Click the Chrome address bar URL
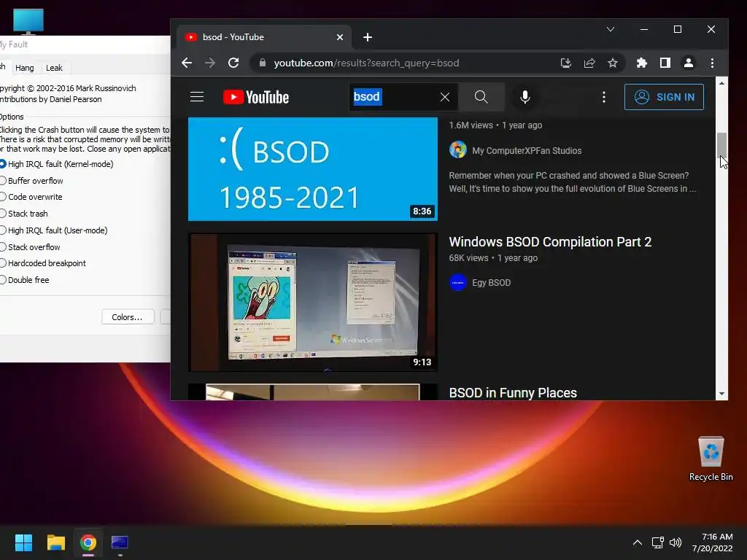The image size is (747, 560). click(366, 63)
